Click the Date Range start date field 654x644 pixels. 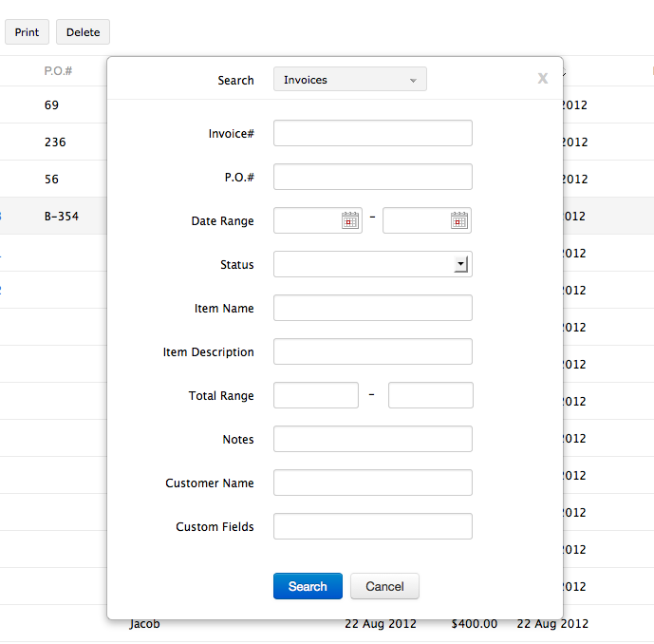click(x=307, y=220)
